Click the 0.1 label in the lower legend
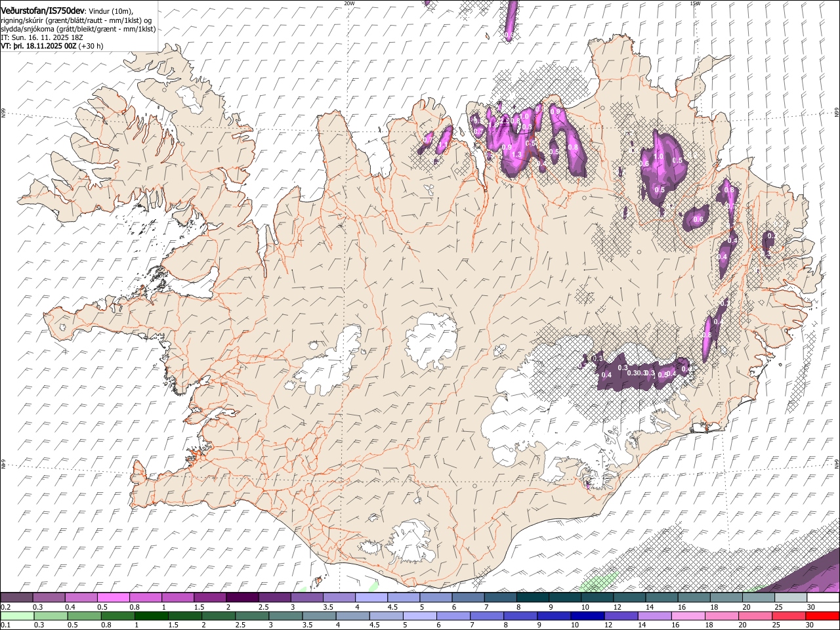 [5, 625]
